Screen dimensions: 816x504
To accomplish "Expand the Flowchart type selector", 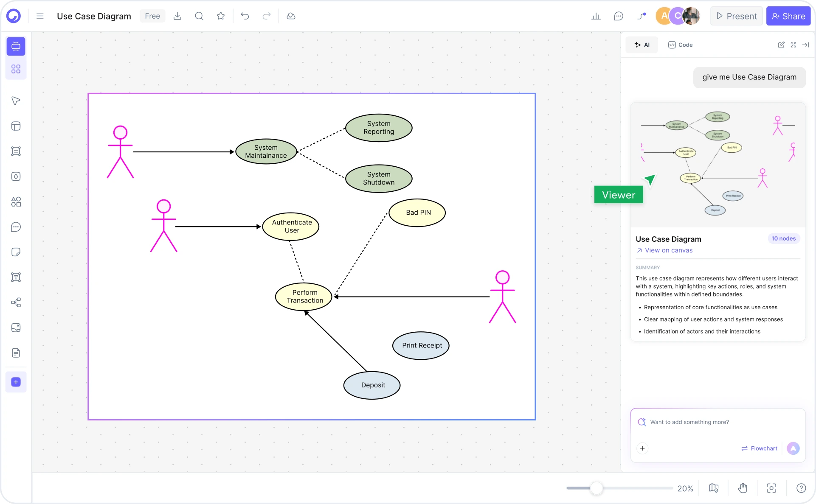I will pyautogui.click(x=759, y=448).
